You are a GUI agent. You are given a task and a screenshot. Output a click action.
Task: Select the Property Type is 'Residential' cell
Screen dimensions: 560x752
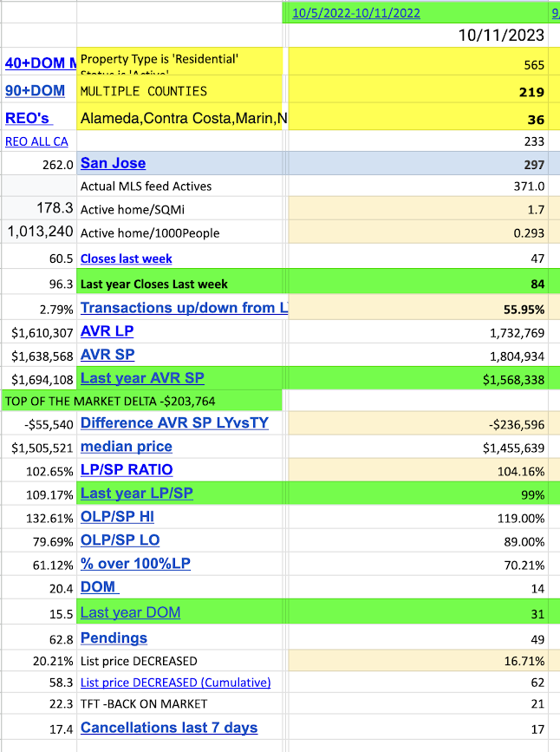[179, 62]
